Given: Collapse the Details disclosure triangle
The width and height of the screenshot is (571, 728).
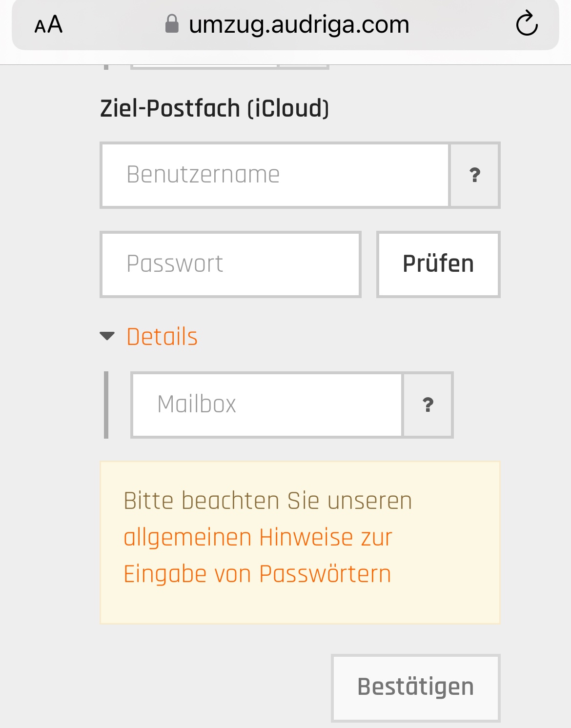Looking at the screenshot, I should click(107, 336).
